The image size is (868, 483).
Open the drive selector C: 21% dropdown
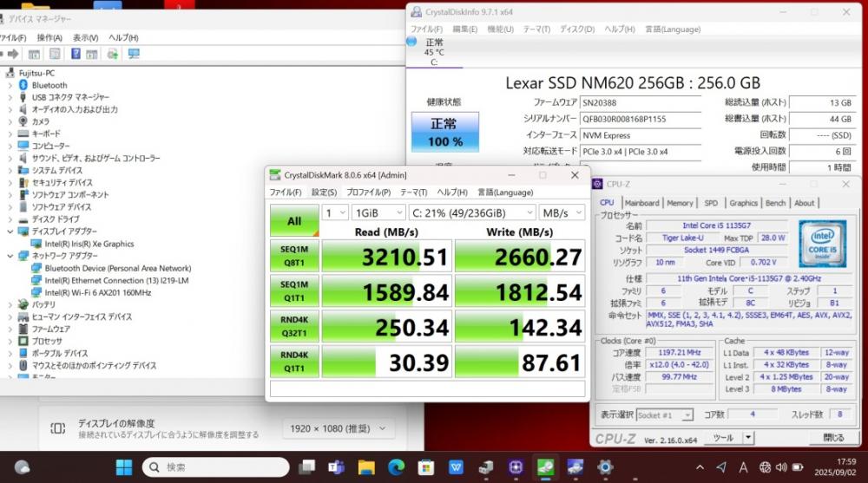pos(472,213)
